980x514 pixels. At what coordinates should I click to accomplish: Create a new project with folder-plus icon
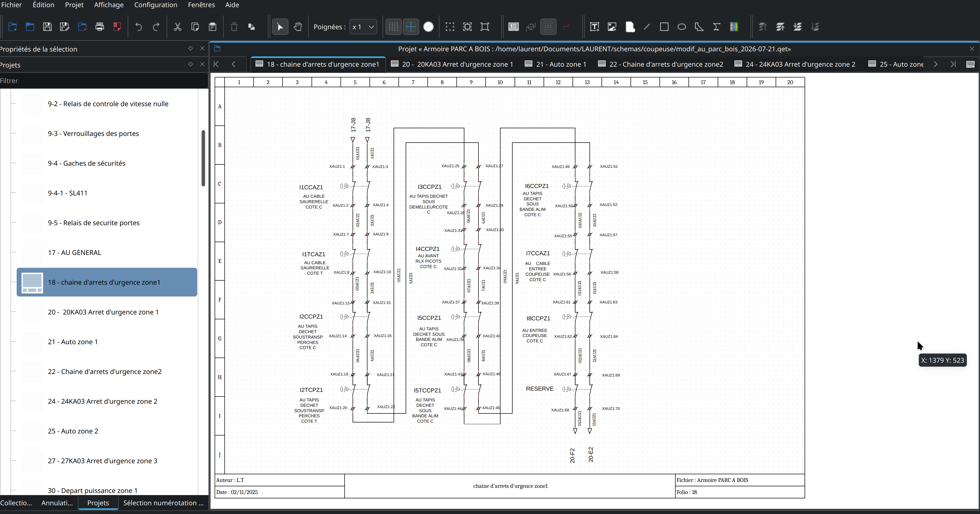(x=13, y=27)
